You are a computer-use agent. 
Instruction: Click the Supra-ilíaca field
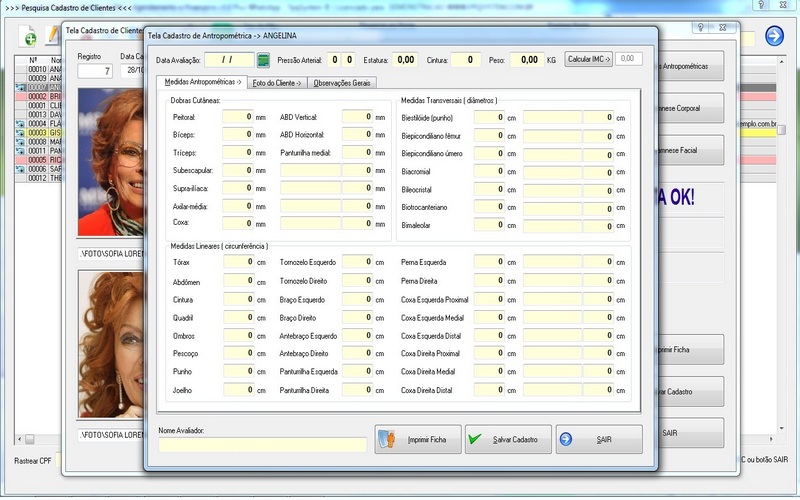[x=238, y=188]
